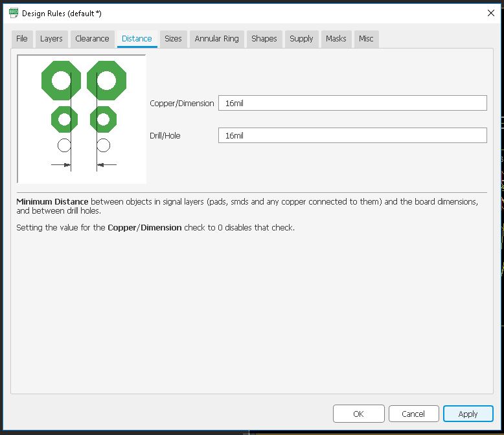This screenshot has width=504, height=435.
Task: Click the Copper/Dimension value field
Action: tap(352, 103)
